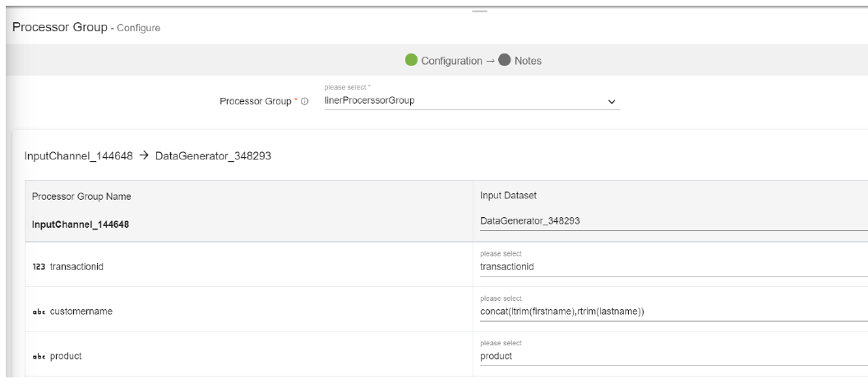Click the abc text type icon for customername

[x=38, y=311]
